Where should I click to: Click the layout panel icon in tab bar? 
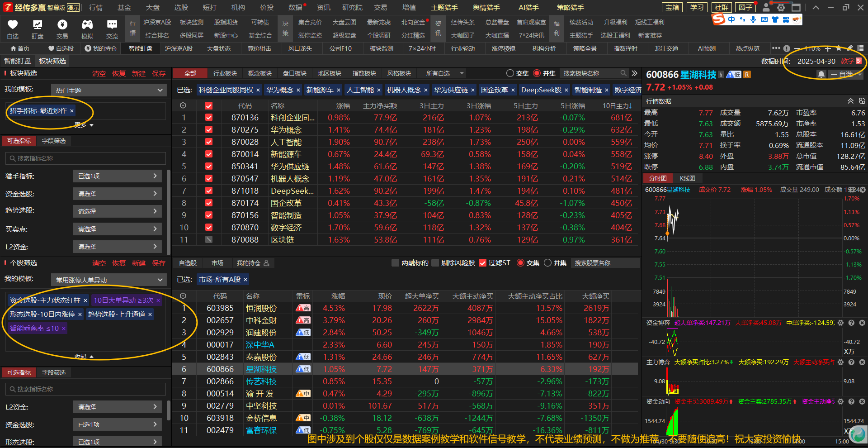860,48
